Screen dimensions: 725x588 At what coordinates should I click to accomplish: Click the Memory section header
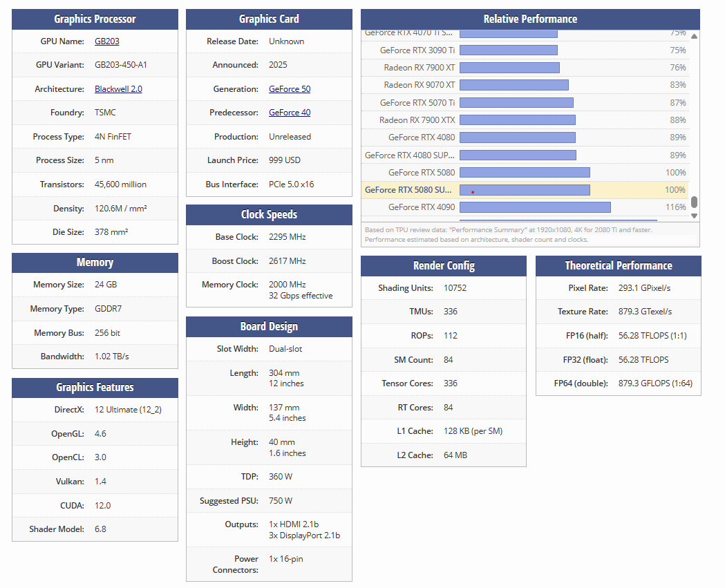[95, 263]
